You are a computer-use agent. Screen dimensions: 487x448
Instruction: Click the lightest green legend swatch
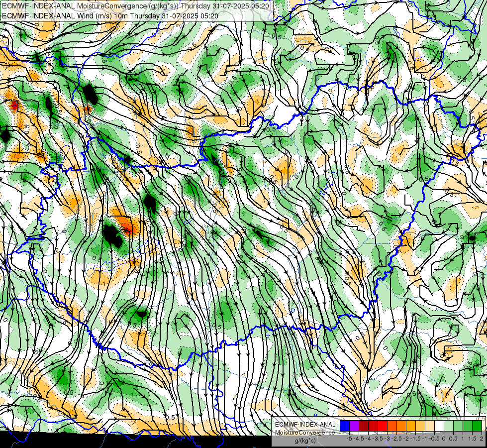[x=449, y=426]
